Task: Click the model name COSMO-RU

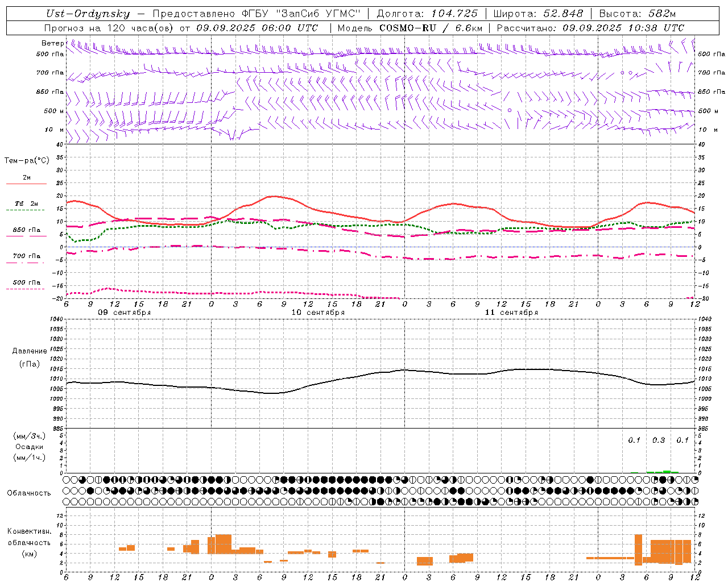Action: point(408,27)
